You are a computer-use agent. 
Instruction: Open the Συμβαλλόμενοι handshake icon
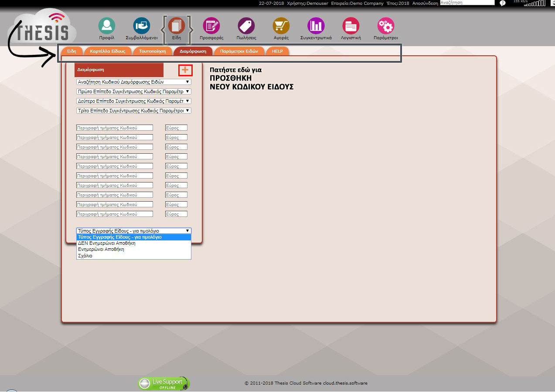tap(141, 26)
